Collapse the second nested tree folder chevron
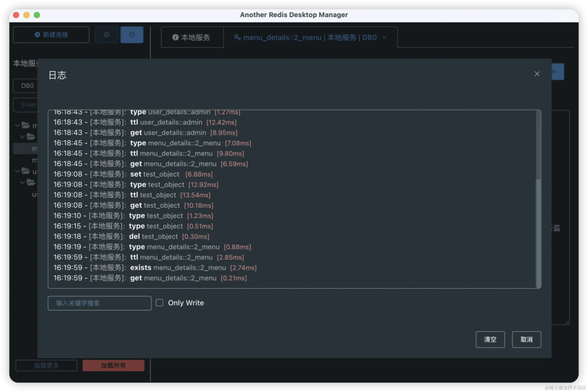 coord(22,182)
